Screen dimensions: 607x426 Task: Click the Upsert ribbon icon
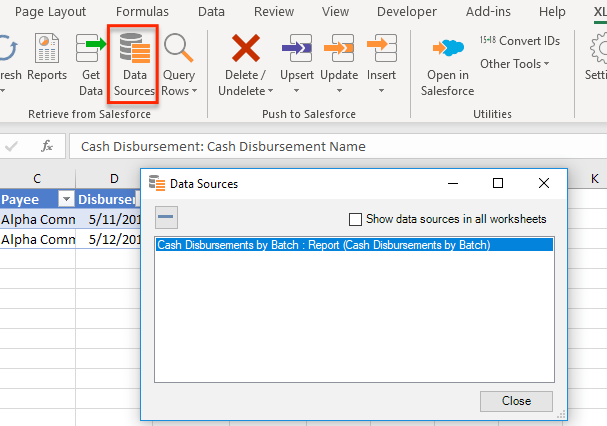click(297, 48)
